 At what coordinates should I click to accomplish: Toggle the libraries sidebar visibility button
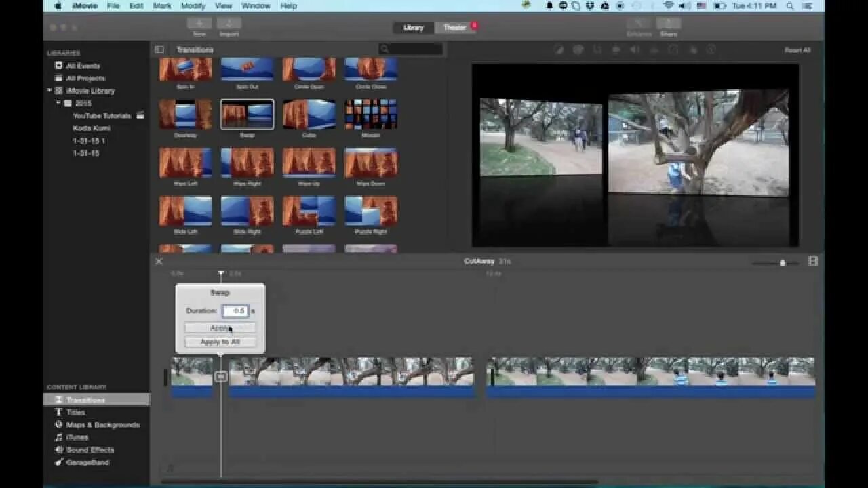point(159,49)
